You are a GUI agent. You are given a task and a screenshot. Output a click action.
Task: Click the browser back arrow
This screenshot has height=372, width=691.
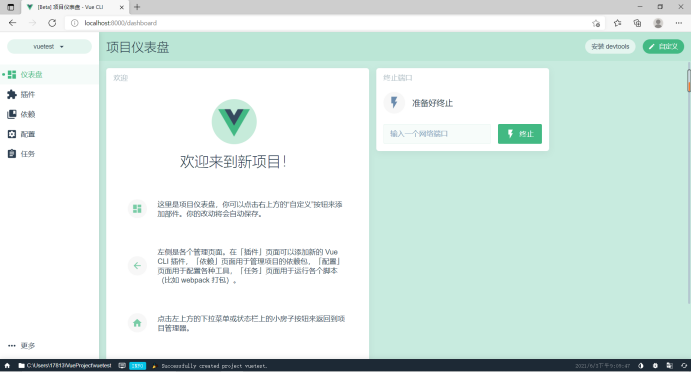12,23
